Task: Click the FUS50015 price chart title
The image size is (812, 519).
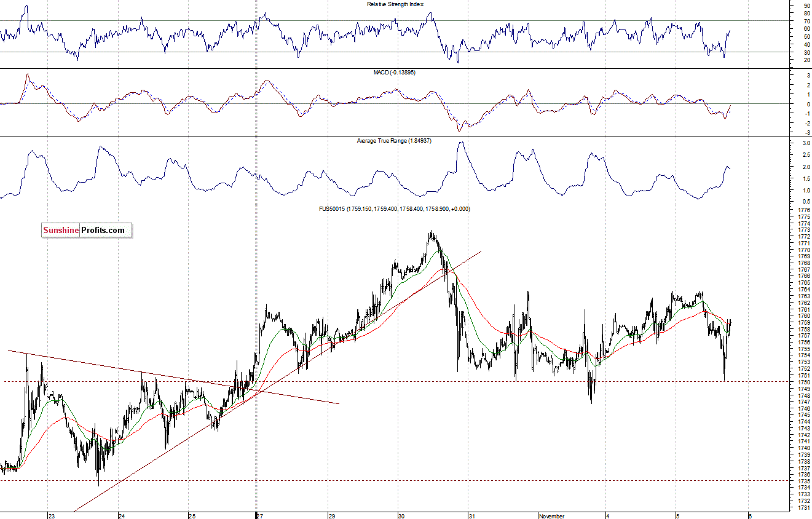Action: (x=395, y=209)
